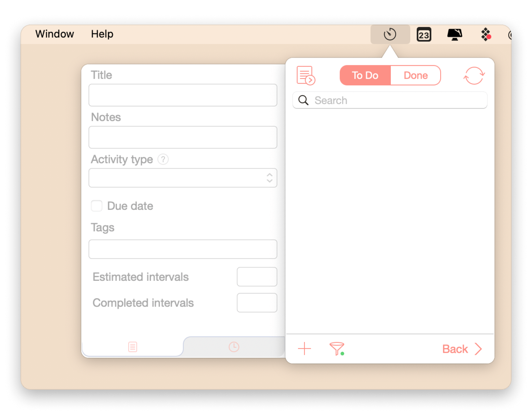Viewport: 532px width, 417px height.
Task: Open the Window menu
Action: coord(55,34)
